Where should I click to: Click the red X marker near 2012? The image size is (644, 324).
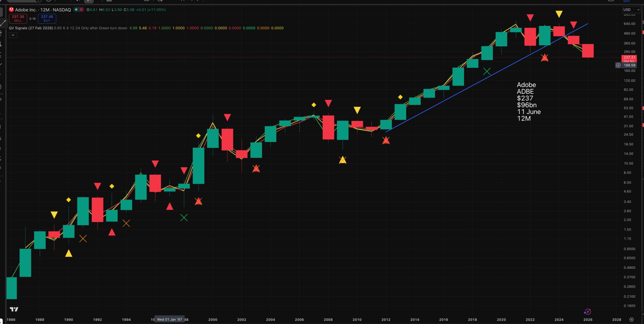(x=386, y=140)
